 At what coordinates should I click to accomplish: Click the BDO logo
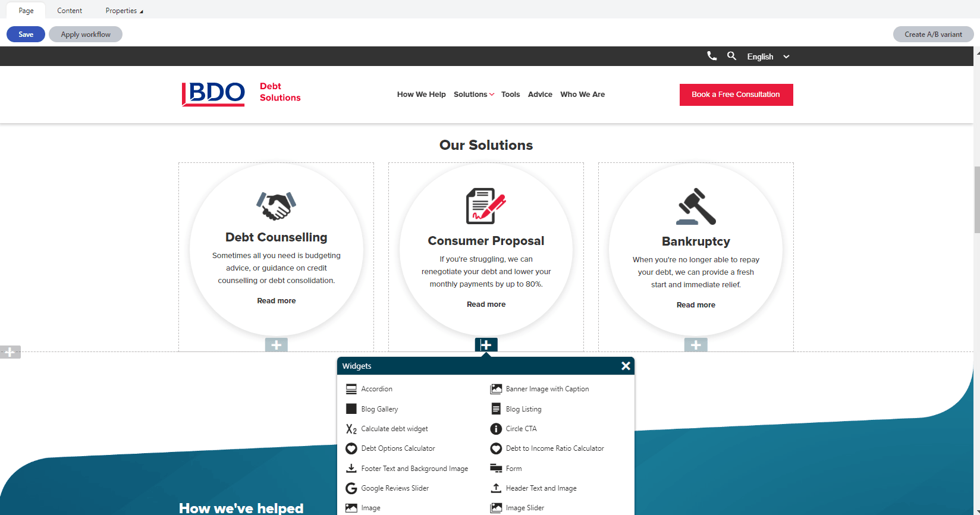(x=213, y=94)
